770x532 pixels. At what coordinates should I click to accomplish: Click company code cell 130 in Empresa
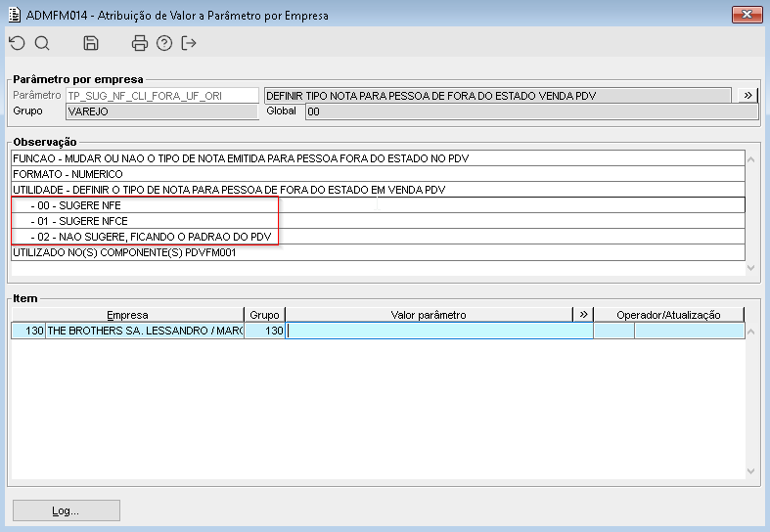28,331
